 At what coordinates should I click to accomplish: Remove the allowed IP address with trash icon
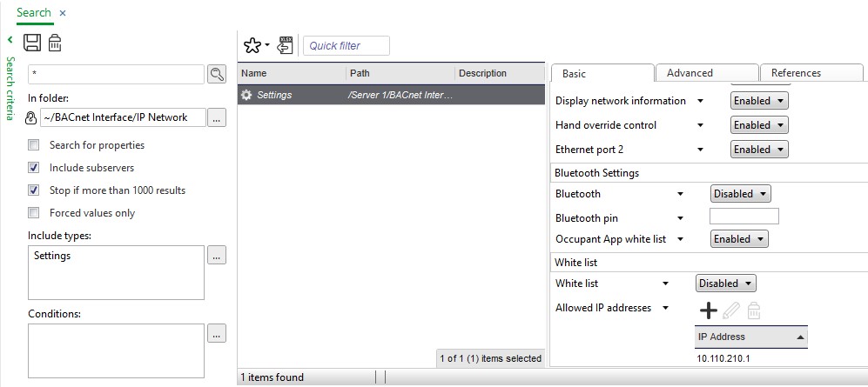click(753, 310)
